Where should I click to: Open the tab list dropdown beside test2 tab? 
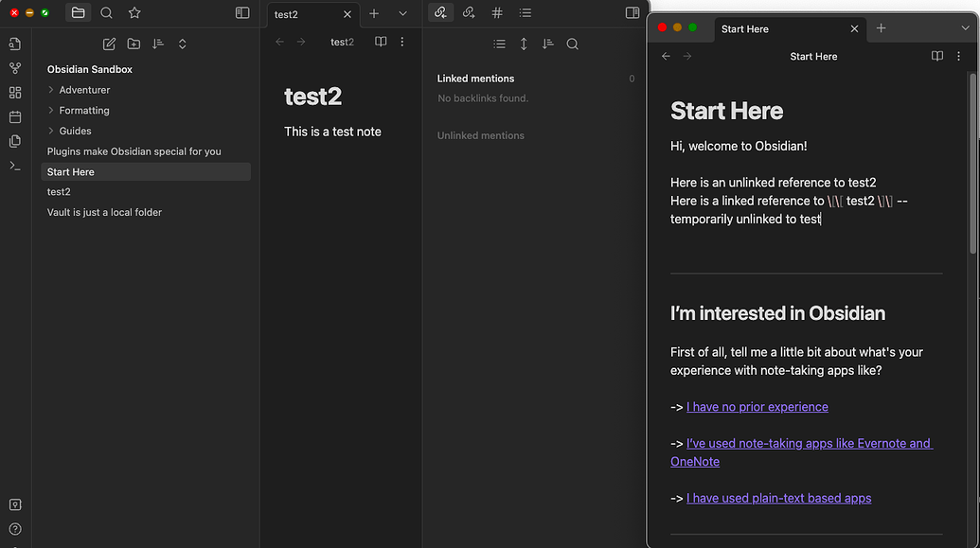coord(402,13)
